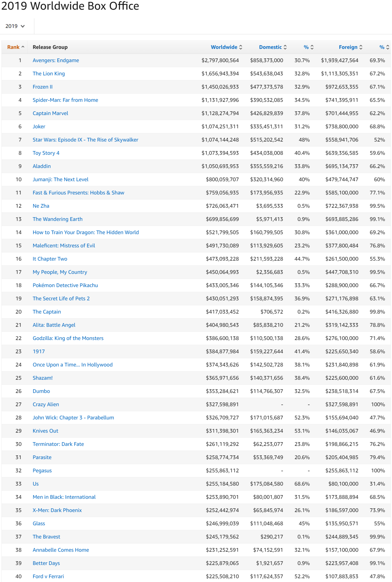This screenshot has height=582, width=392.
Task: Open Once Upon a Time... In Hollywood link
Action: [73, 365]
